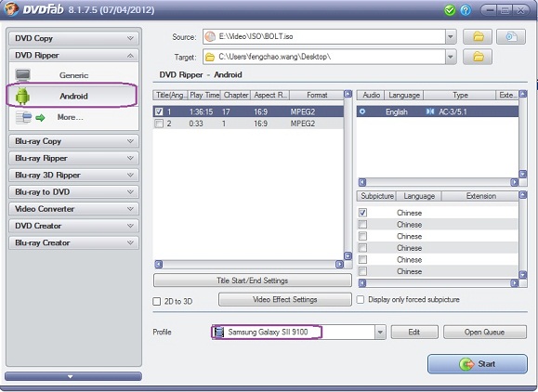This screenshot has height=392, width=538.
Task: Browse for source folder using folder button
Action: pyautogui.click(x=478, y=36)
